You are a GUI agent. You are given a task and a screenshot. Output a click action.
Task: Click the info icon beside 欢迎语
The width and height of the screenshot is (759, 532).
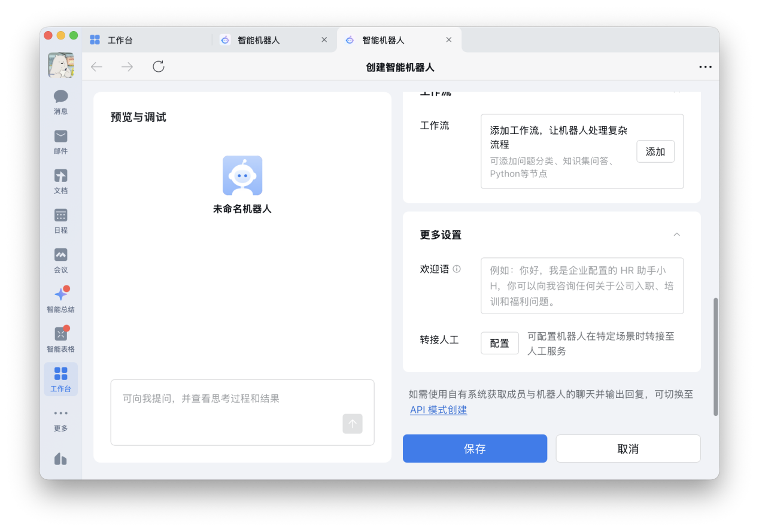(x=457, y=269)
